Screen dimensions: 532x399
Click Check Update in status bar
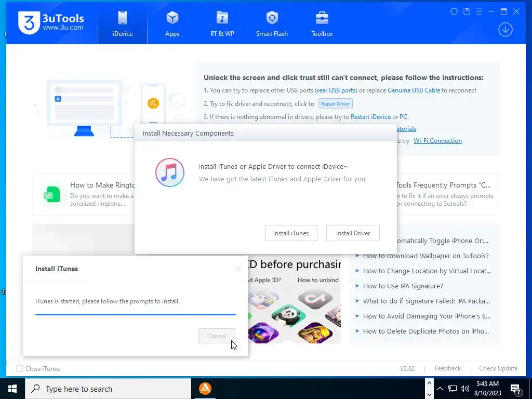(x=498, y=368)
